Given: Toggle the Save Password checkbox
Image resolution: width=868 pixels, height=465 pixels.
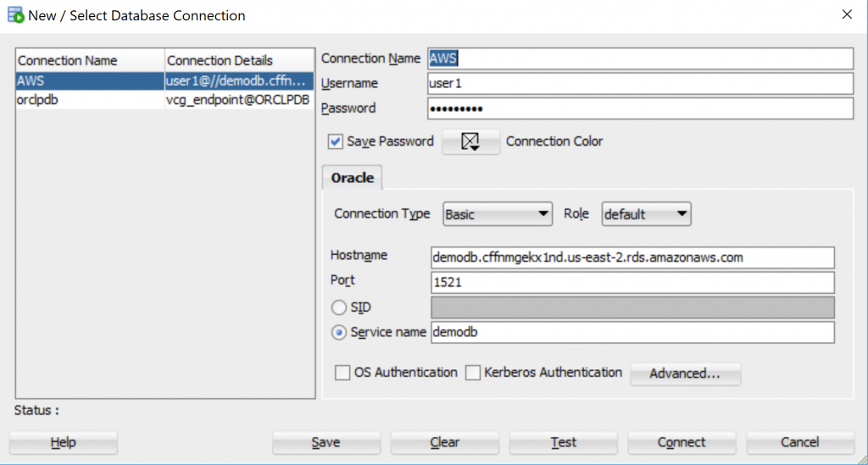Looking at the screenshot, I should coord(335,141).
